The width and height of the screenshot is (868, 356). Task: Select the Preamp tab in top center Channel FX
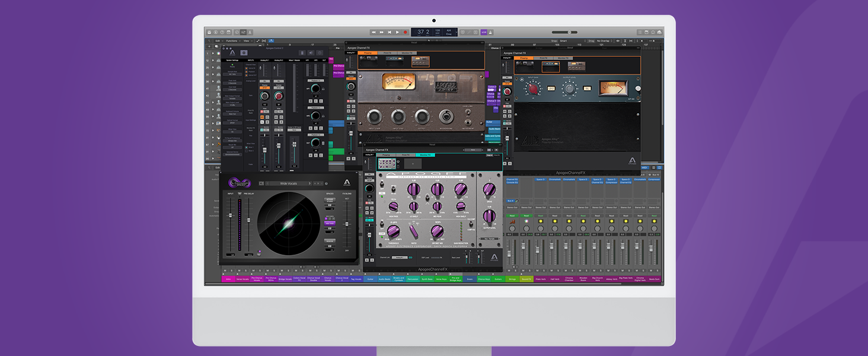tap(368, 53)
